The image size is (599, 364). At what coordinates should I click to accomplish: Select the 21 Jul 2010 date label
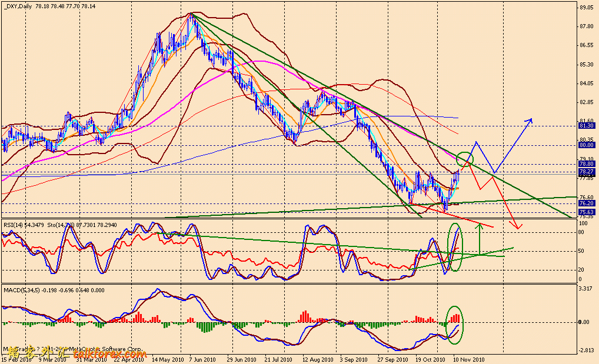278,360
